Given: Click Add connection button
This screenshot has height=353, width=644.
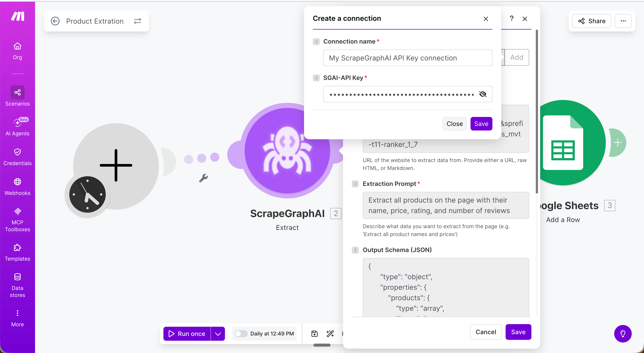Looking at the screenshot, I should click(517, 57).
